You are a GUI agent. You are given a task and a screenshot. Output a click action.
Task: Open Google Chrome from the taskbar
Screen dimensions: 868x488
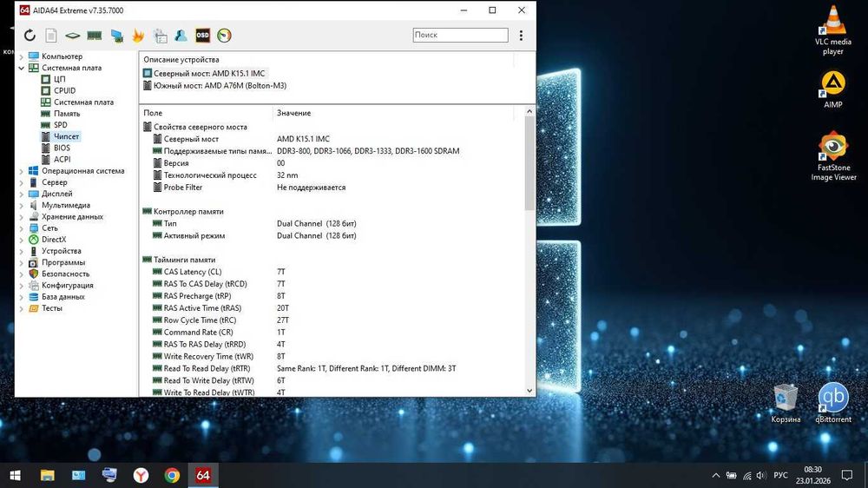(172, 475)
